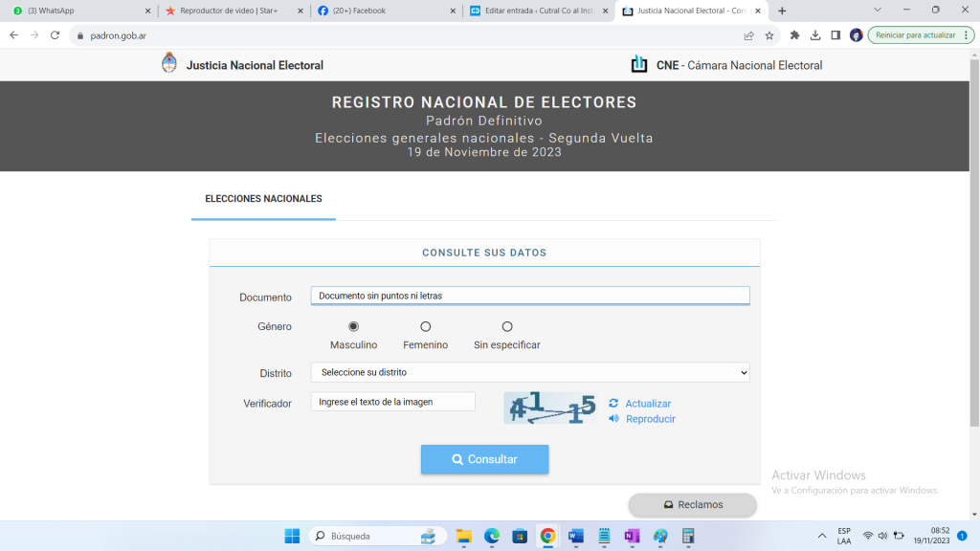The height and width of the screenshot is (551, 980).
Task: Click the share page icon in address bar
Action: coord(748,35)
